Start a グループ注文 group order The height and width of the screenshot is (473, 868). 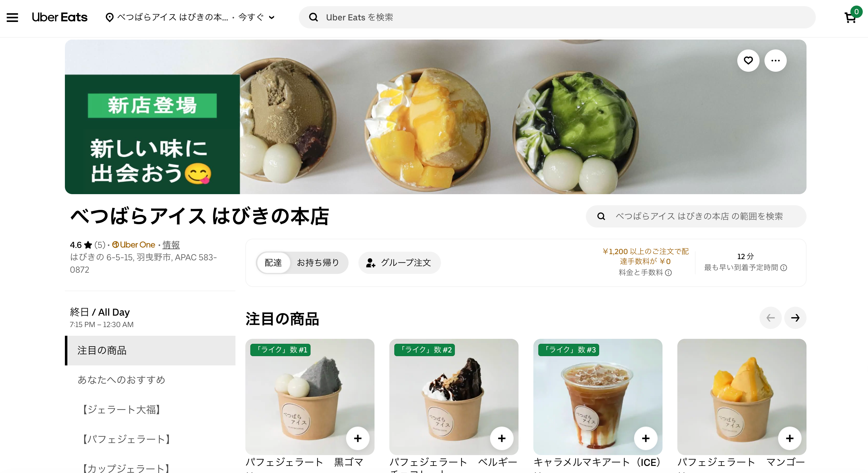tap(399, 262)
